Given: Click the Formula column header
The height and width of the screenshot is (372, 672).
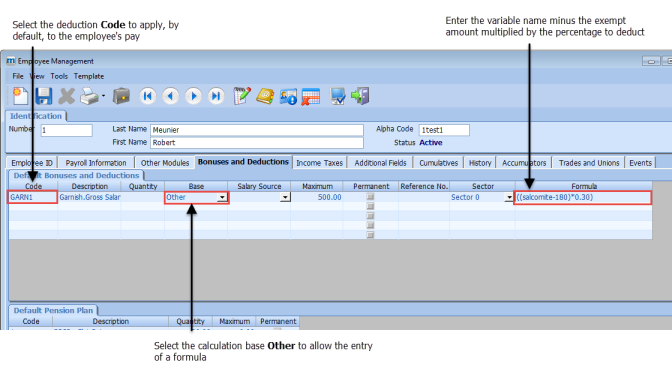Looking at the screenshot, I should click(584, 186).
